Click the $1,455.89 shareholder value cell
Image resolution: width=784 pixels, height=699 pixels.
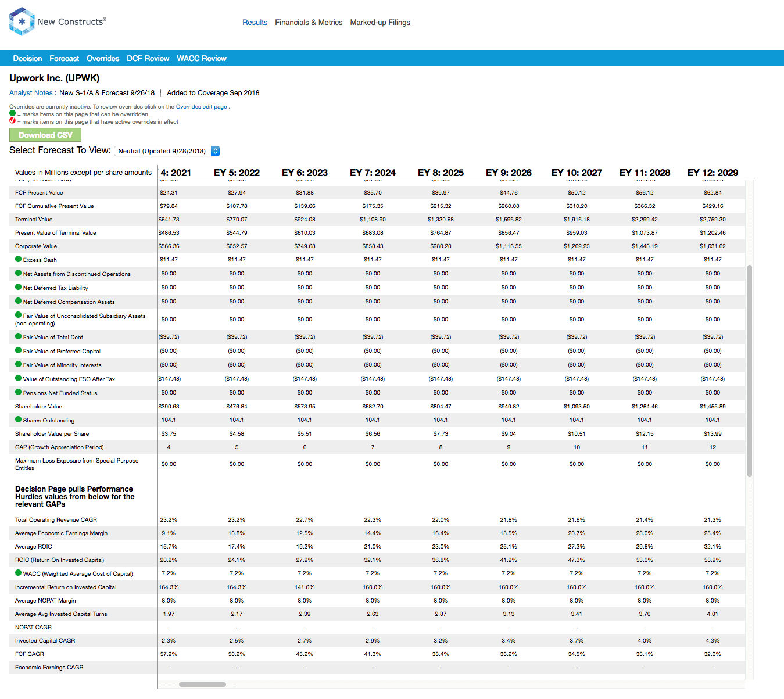click(713, 407)
